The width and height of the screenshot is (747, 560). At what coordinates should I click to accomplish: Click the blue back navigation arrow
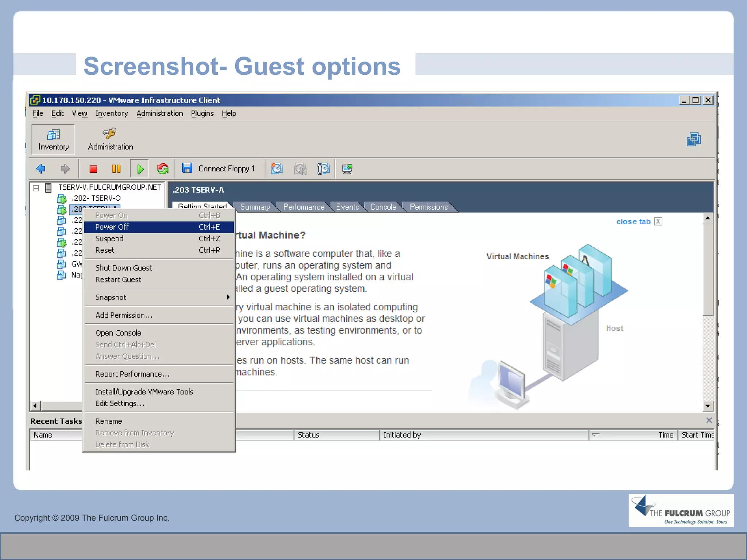tap(41, 169)
